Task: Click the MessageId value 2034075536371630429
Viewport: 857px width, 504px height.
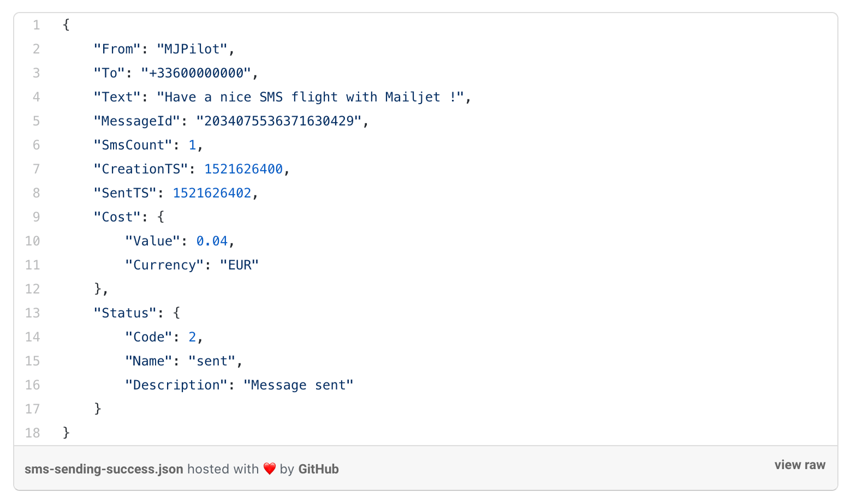Action: click(x=279, y=121)
